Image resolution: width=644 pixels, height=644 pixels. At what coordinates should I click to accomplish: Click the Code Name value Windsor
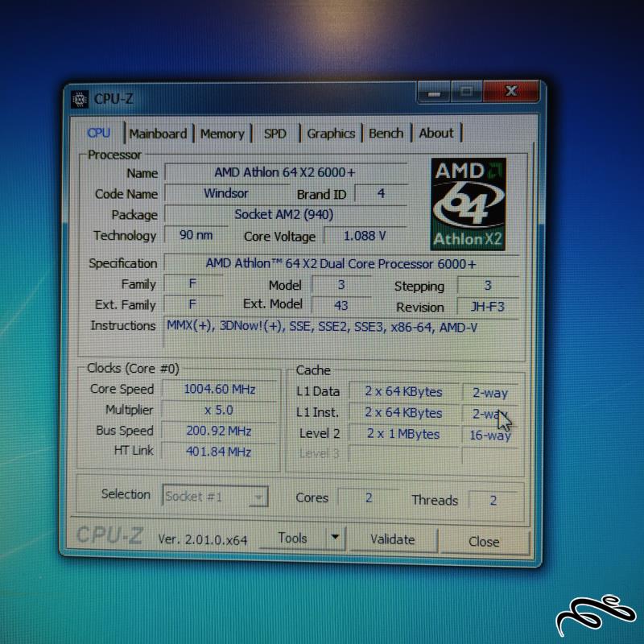point(226,193)
